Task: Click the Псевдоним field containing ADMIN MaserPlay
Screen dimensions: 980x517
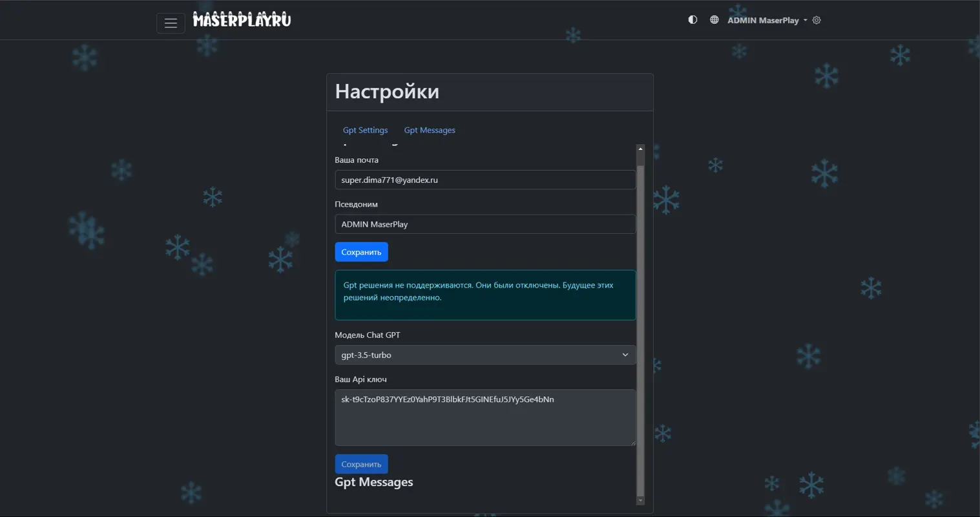Action: [485, 224]
